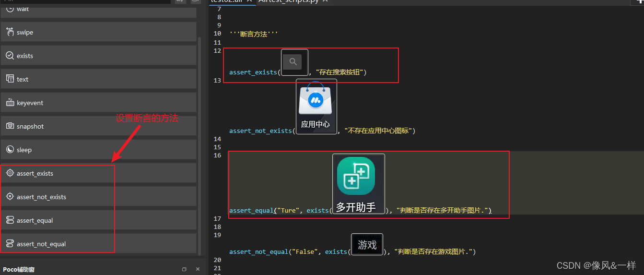644x275 pixels.
Task: Float the Poco辅助窗 panel
Action: click(184, 269)
